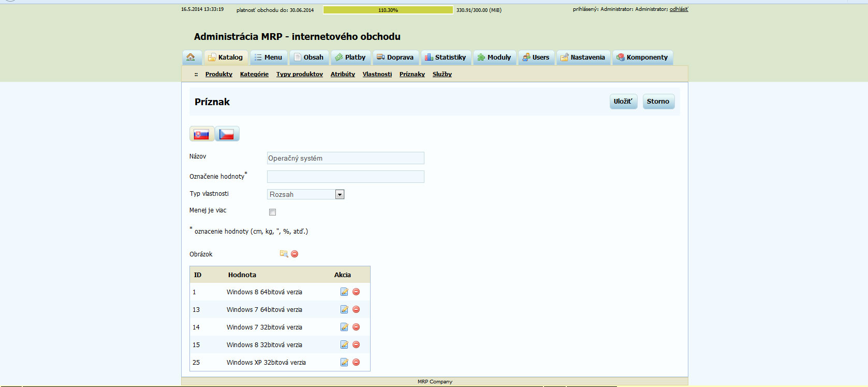Delete Windows 8 32bitová verzia value

[356, 345]
